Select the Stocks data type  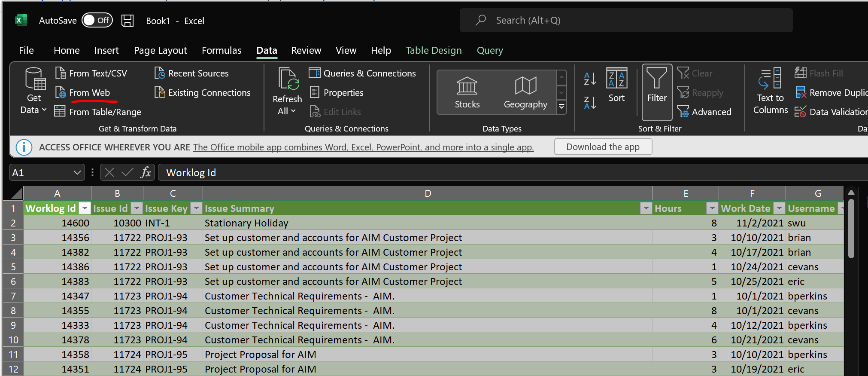click(467, 92)
